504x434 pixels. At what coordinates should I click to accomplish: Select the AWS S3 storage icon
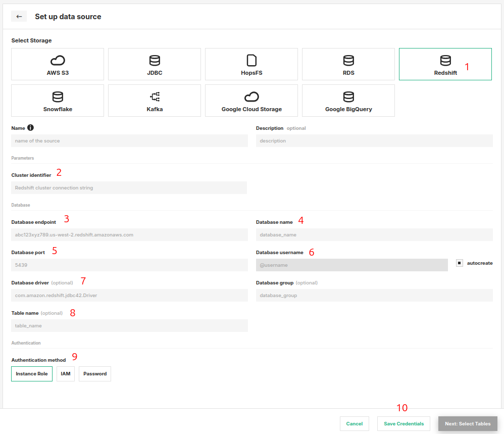[58, 61]
